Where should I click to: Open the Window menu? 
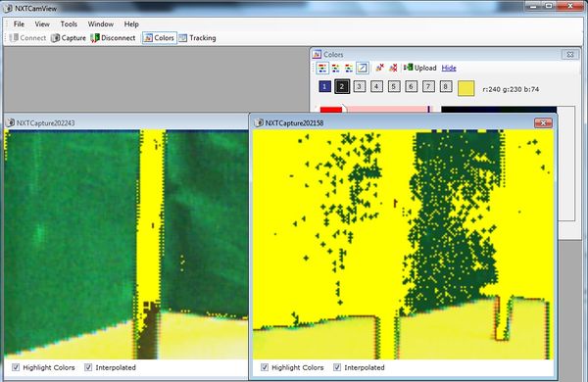pos(101,24)
